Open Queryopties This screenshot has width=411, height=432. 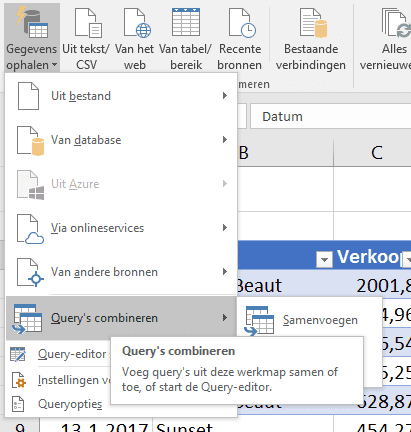70,404
